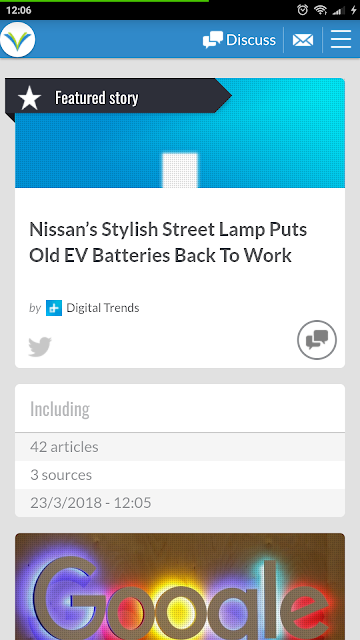Tap the Featured story banner label

tap(97, 98)
